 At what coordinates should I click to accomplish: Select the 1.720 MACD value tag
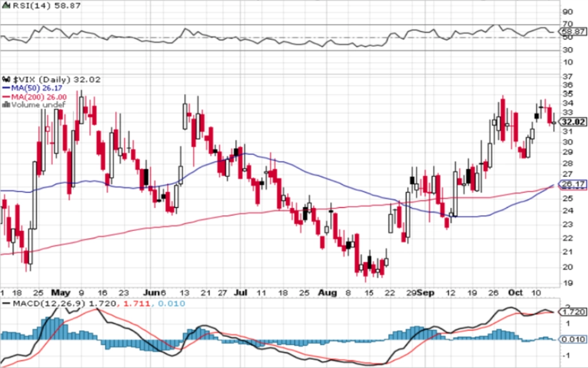572,312
